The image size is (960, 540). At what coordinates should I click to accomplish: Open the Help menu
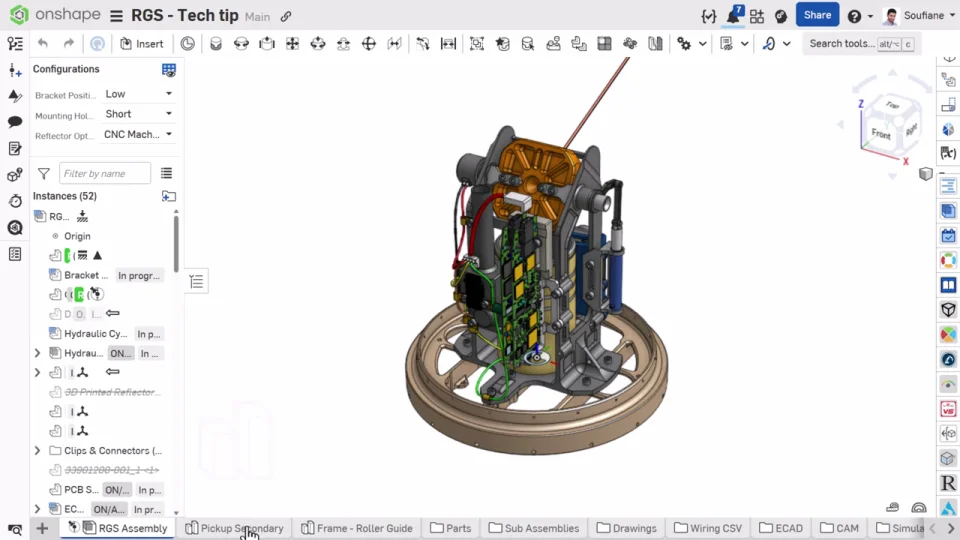(x=860, y=17)
